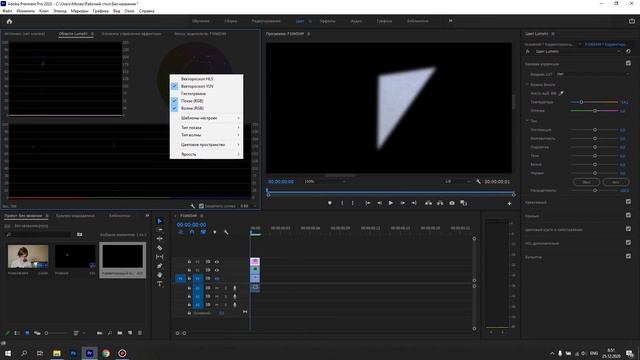Open Comparison View in Program monitor
Viewport: 640px width, 360px height.
[463, 203]
